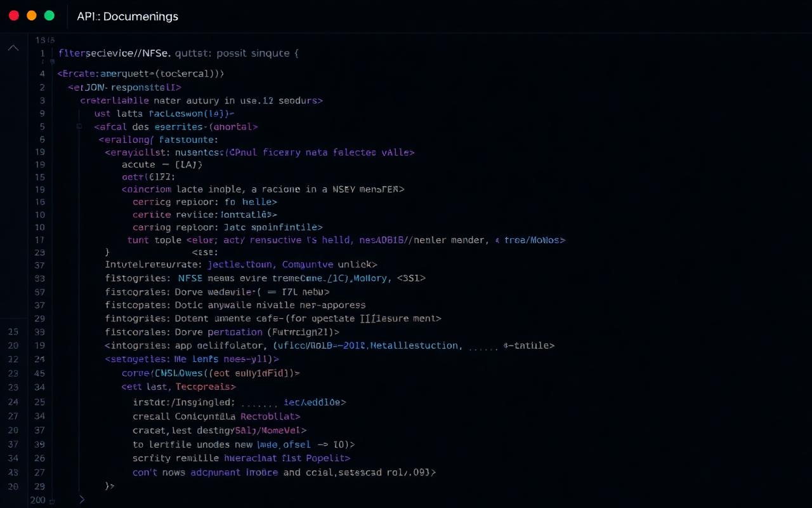Click the 'carring repioor' line
The width and height of the screenshot is (812, 508).
point(228,227)
